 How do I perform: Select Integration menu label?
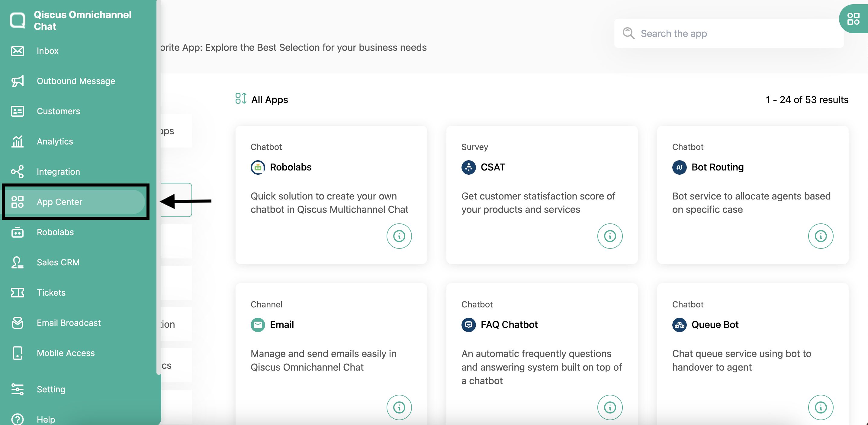pos(58,172)
